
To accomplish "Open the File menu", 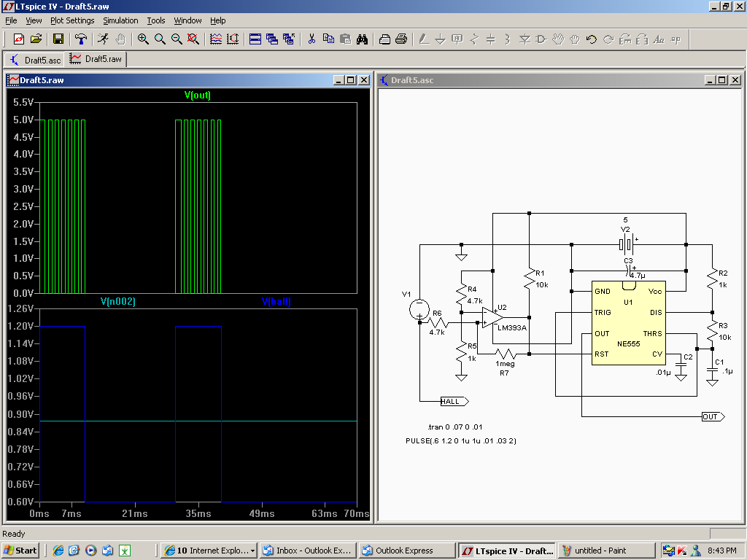I will [11, 20].
